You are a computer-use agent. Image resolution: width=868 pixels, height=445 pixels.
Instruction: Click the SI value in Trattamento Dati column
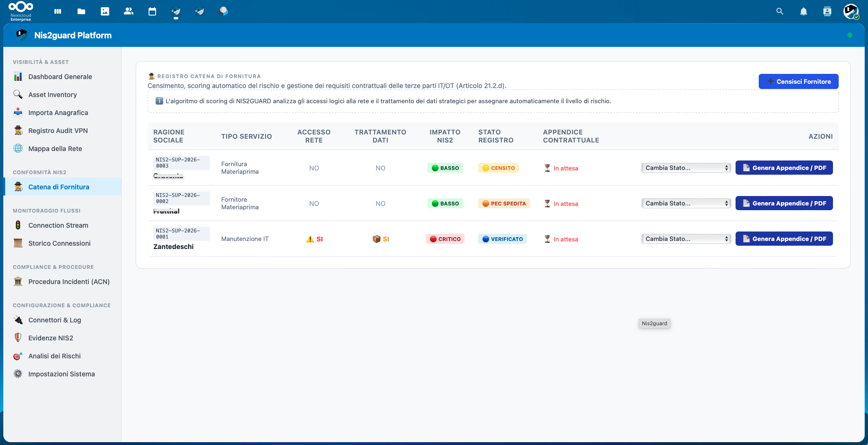(x=381, y=239)
